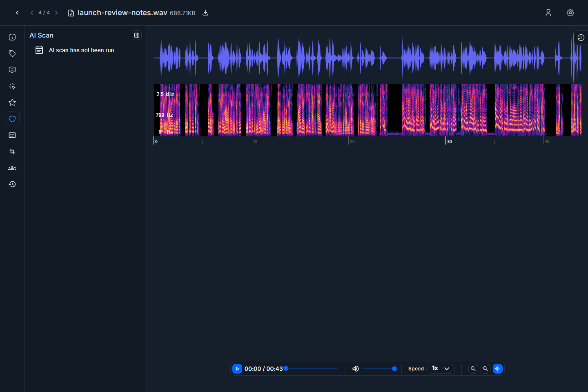
Task: Collapse the AI Scan side panel
Action: (137, 35)
